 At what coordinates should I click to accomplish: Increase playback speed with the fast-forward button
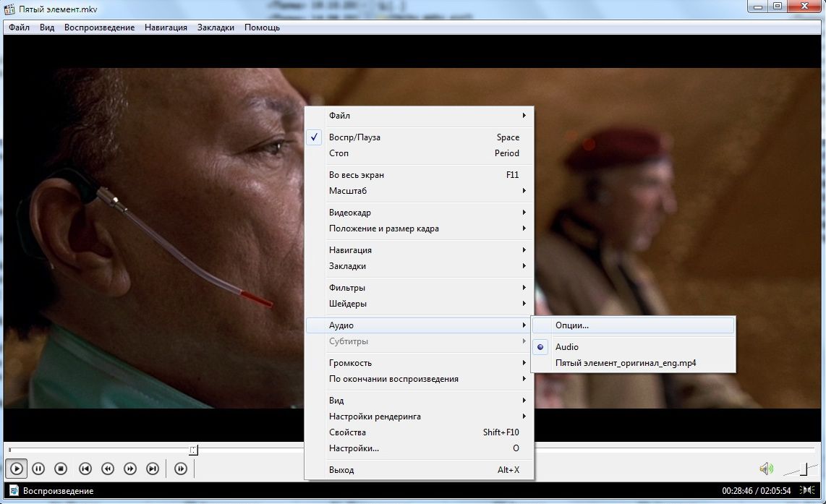coord(130,468)
